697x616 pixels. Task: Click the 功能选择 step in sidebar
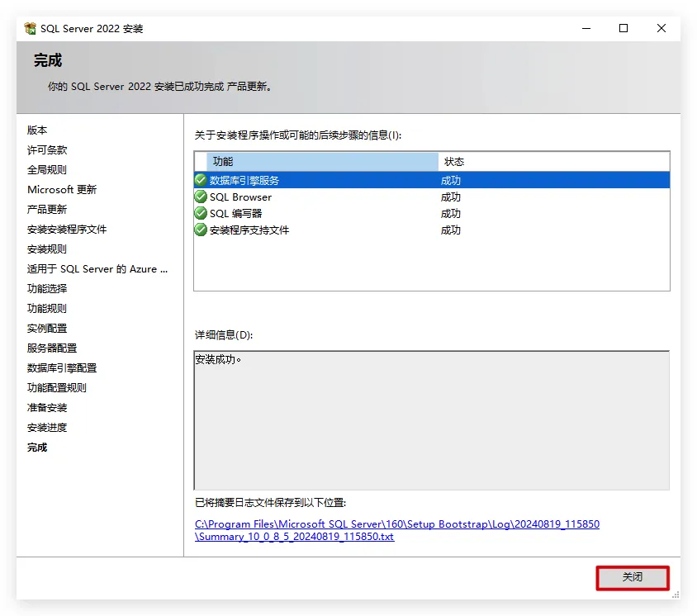47,289
